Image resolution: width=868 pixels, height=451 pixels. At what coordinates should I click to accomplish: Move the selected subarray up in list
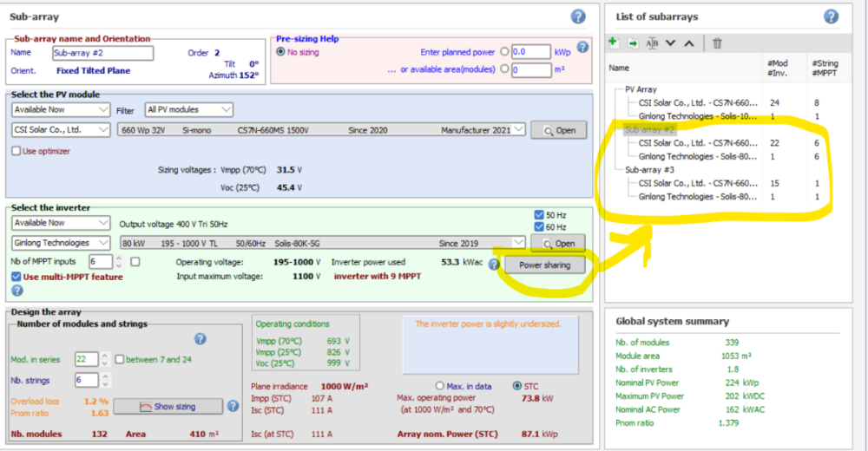688,42
